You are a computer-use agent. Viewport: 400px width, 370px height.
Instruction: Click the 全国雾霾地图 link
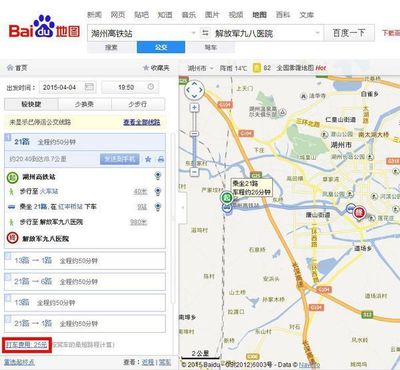[x=295, y=68]
